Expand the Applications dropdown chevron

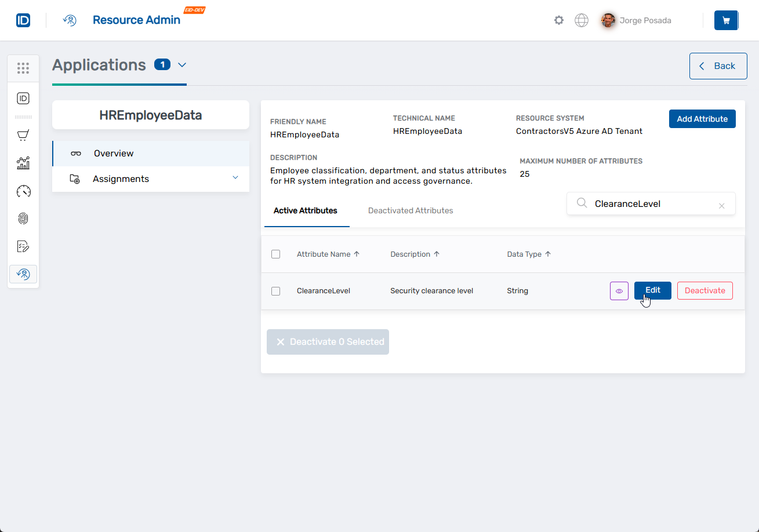coord(182,65)
